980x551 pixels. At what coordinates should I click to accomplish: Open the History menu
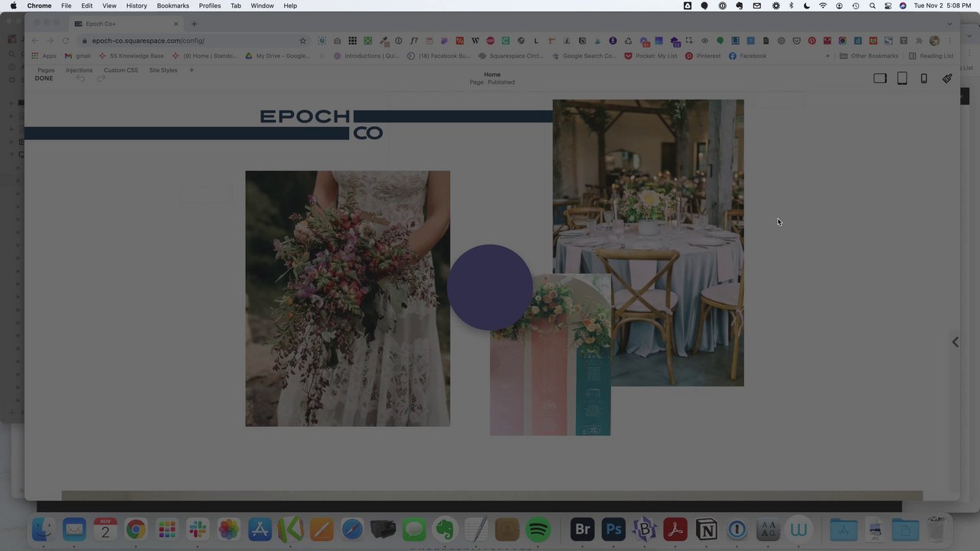coord(136,5)
